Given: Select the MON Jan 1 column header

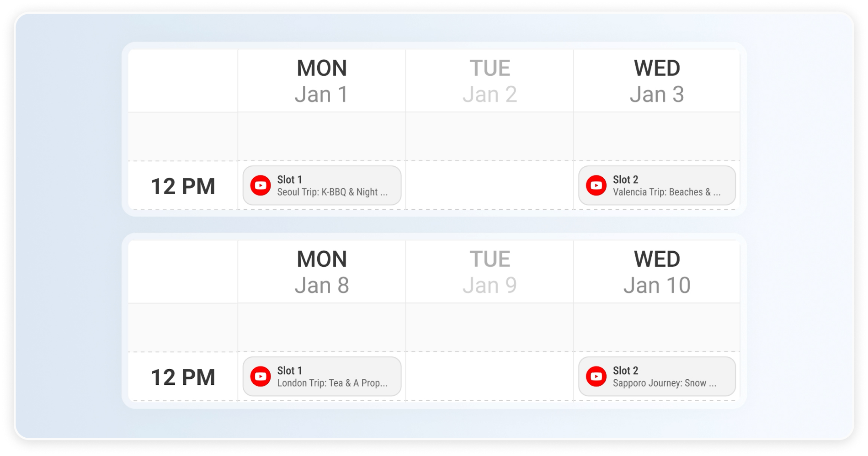Looking at the screenshot, I should tap(322, 81).
